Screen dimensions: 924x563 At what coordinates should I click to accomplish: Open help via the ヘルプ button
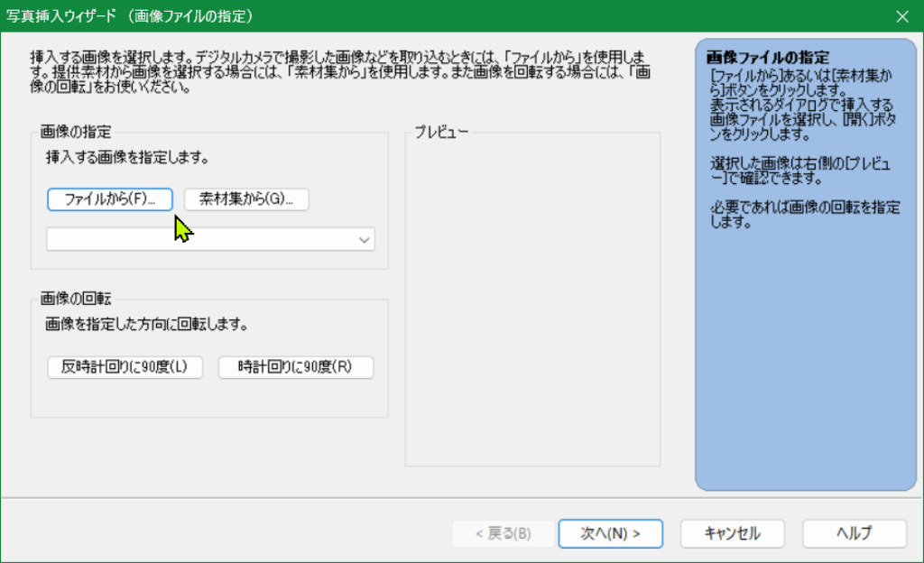click(854, 533)
